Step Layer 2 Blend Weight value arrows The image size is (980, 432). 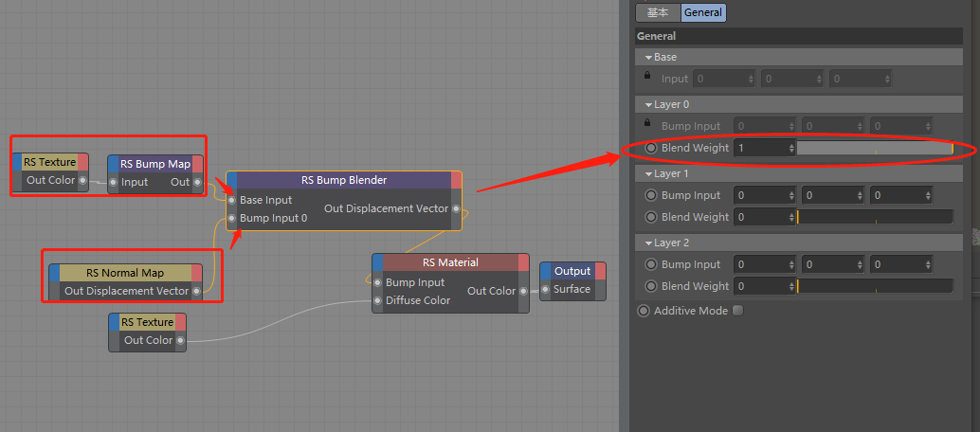tap(792, 286)
